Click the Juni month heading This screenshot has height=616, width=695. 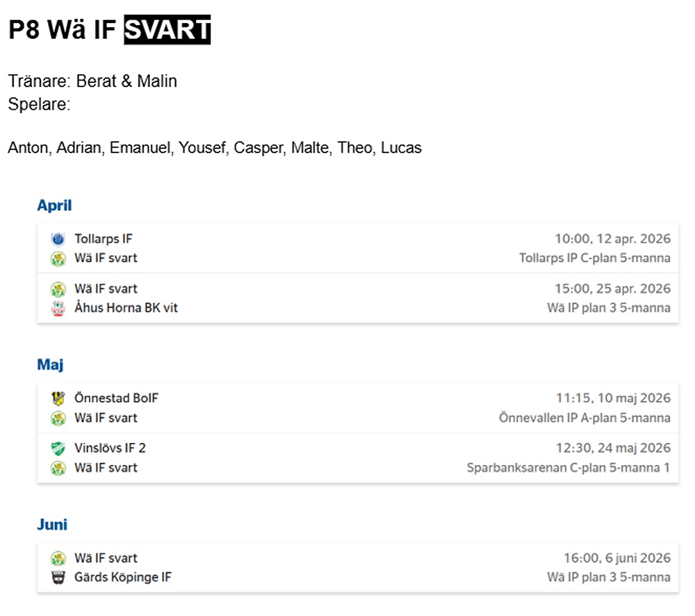(x=52, y=525)
